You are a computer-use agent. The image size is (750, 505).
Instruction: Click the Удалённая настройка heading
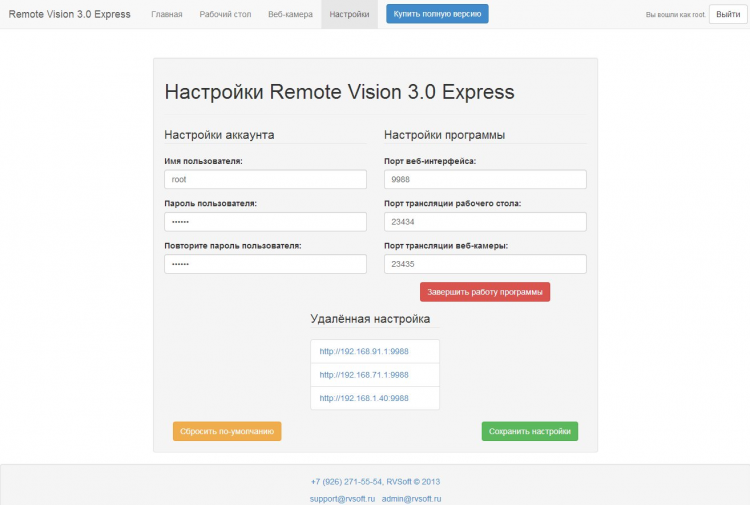coord(370,318)
